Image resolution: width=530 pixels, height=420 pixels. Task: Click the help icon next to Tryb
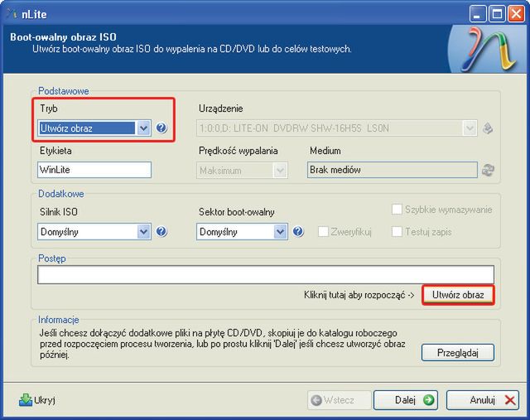pyautogui.click(x=161, y=128)
